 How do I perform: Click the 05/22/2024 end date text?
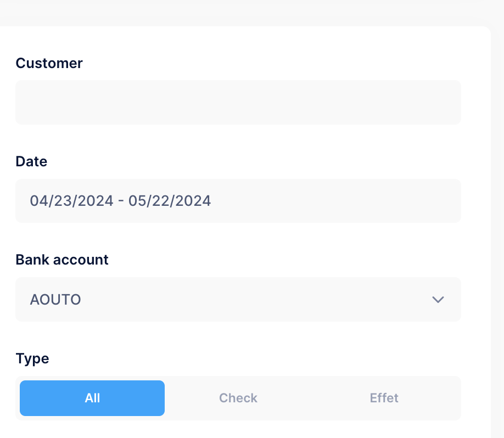coord(170,201)
